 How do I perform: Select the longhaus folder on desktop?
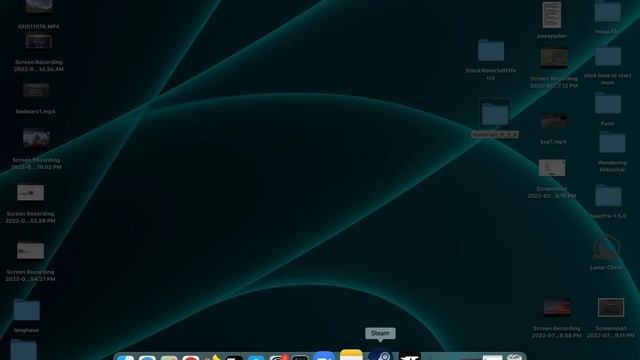tap(27, 310)
